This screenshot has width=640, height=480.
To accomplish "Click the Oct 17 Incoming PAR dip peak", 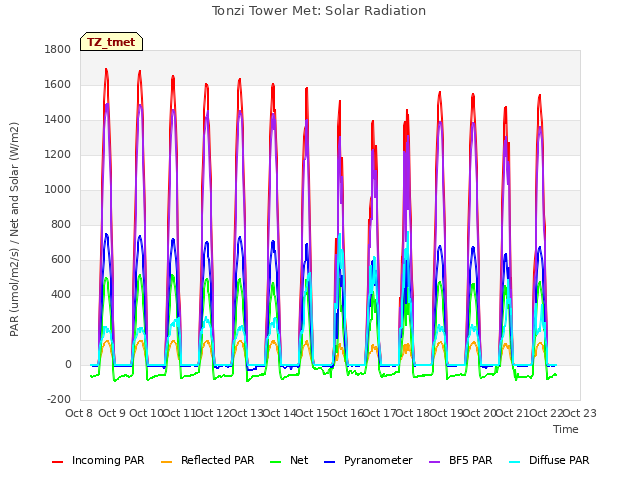I will pos(372,121).
